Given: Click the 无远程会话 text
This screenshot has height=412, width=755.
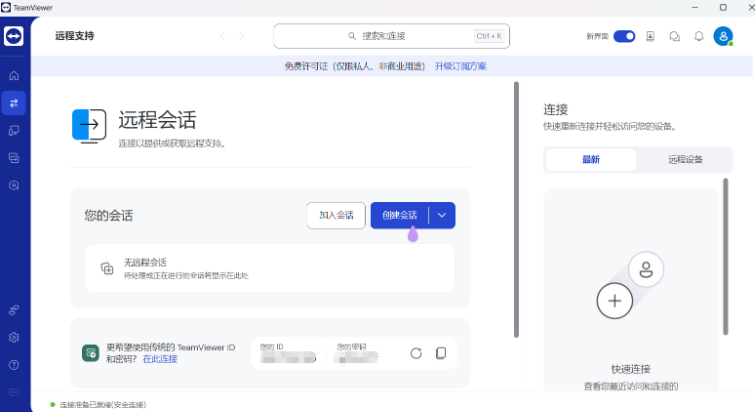Looking at the screenshot, I should point(145,262).
